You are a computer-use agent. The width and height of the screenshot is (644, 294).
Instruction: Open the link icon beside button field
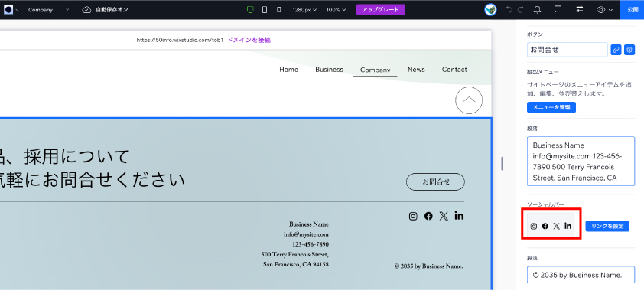pos(616,50)
